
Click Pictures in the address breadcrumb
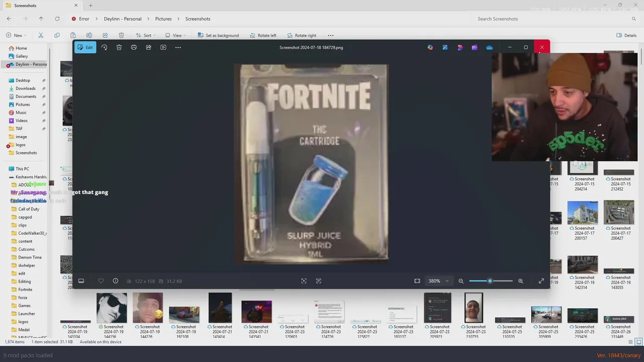click(x=163, y=19)
